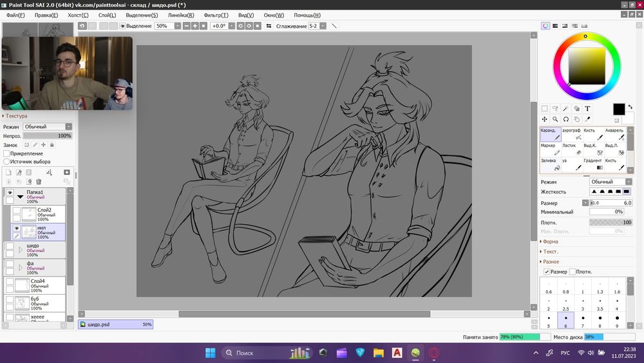The image size is (644, 363).
Task: Click the black foreground color swatch
Action: 619,110
